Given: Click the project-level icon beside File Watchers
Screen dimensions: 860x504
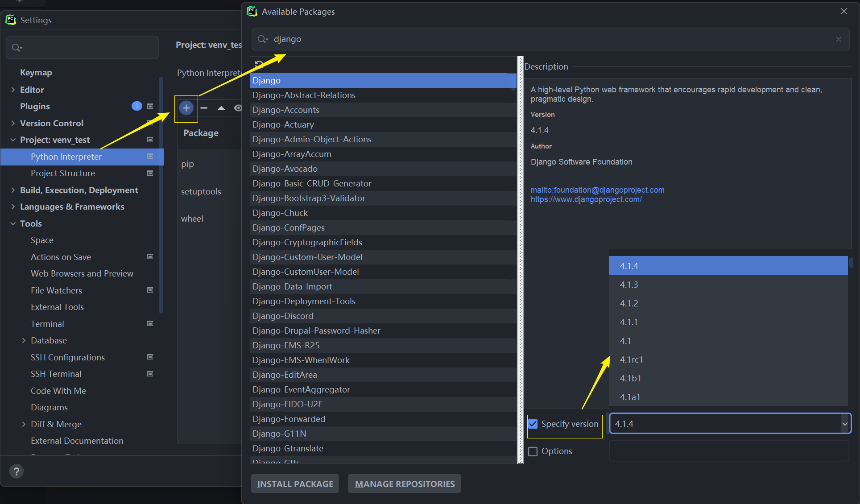Looking at the screenshot, I should coord(150,290).
